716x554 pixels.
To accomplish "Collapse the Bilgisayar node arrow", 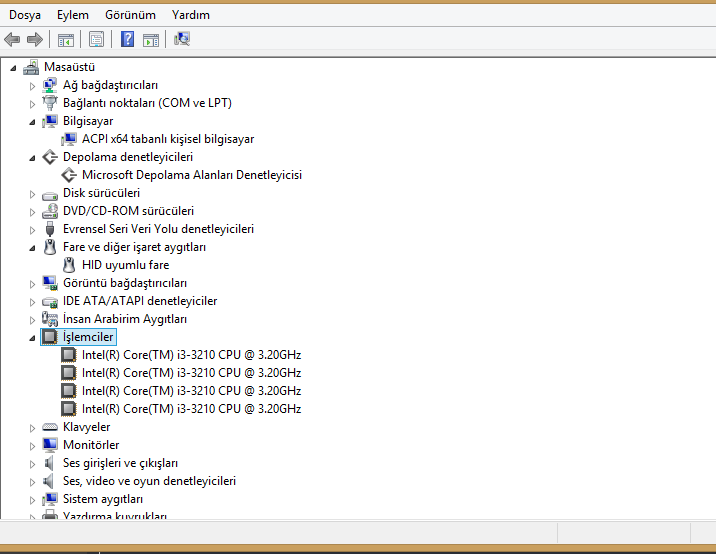I will pyautogui.click(x=32, y=122).
